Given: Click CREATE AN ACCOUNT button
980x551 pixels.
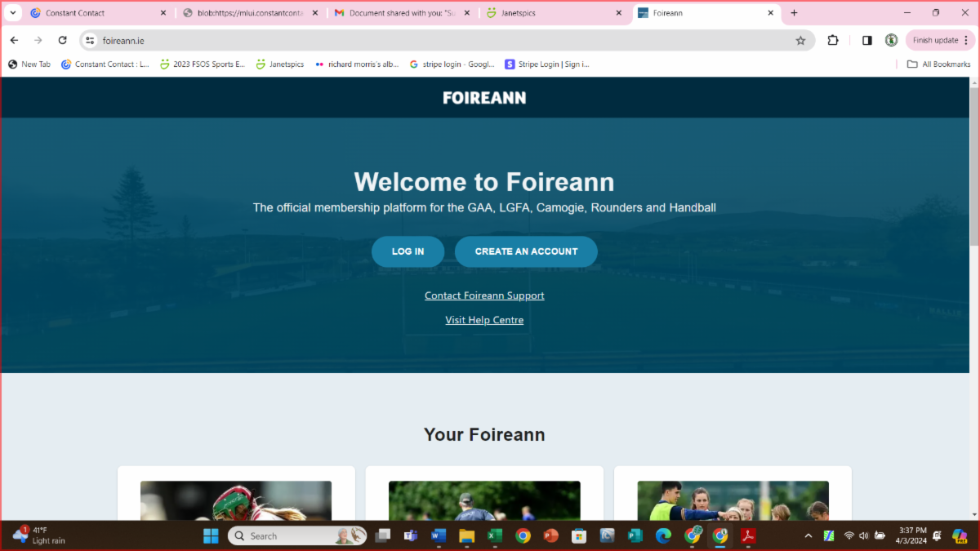Looking at the screenshot, I should point(526,251).
